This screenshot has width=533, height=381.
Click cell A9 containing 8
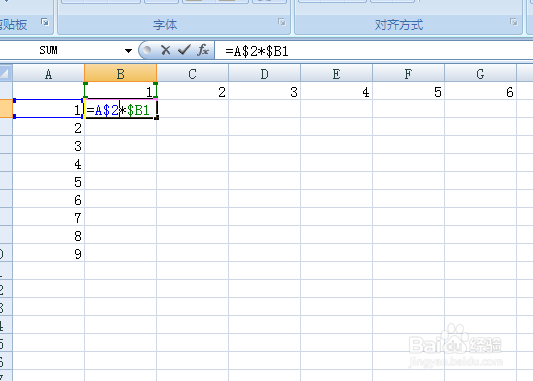tap(49, 235)
